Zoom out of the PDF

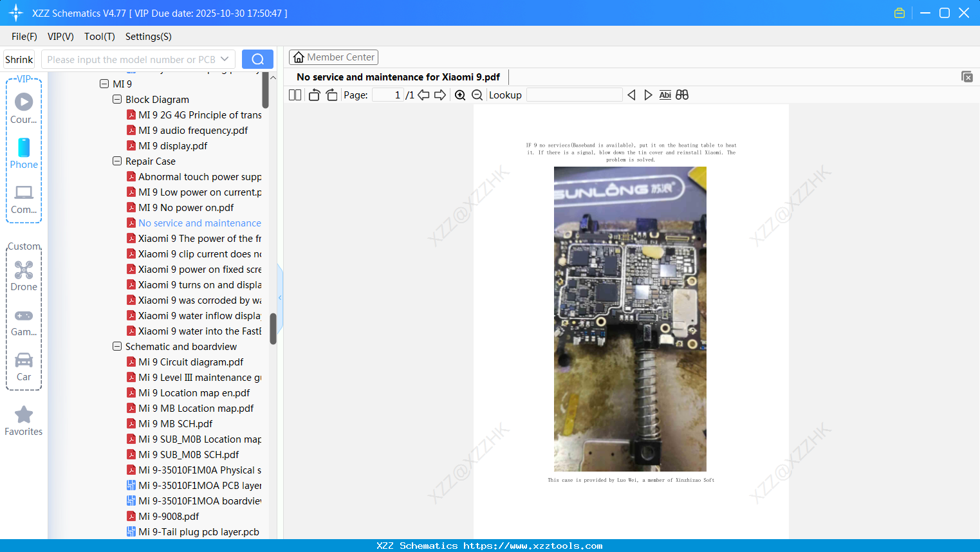(x=477, y=95)
